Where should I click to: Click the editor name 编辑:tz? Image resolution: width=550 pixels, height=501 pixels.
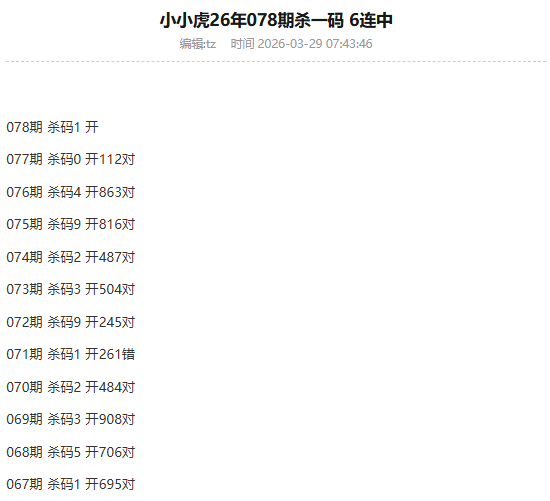coord(197,44)
